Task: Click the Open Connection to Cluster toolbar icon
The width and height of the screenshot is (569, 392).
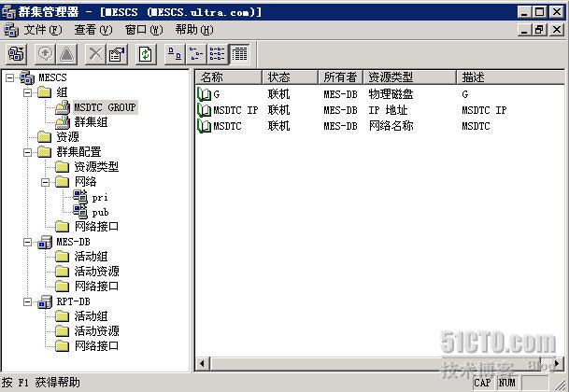Action: coord(16,54)
